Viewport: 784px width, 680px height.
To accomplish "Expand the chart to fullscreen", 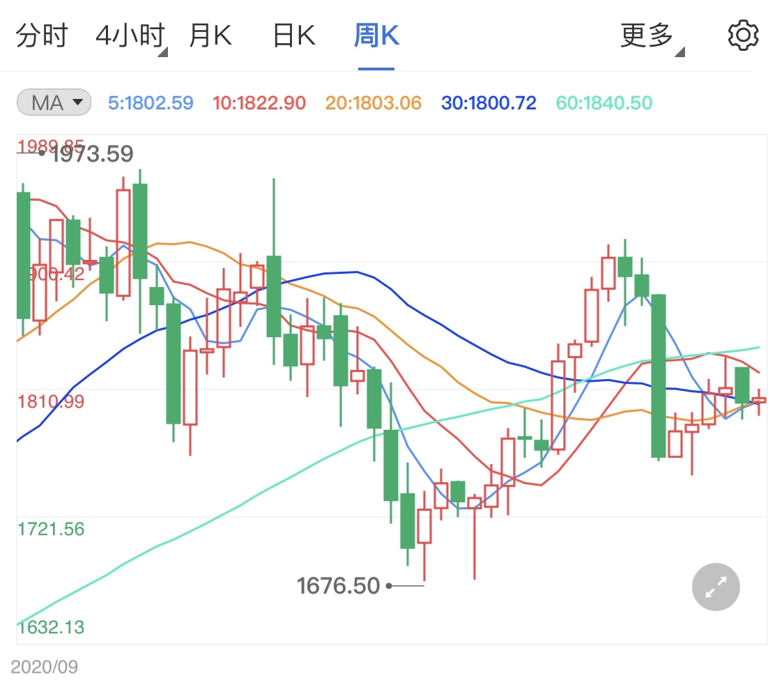I will (715, 587).
